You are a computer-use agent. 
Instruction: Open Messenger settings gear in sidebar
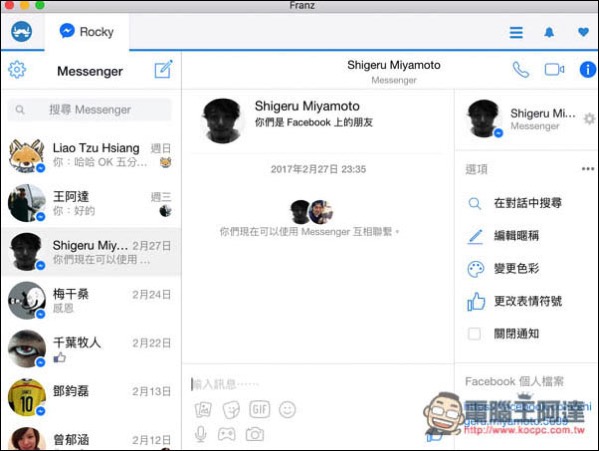(17, 70)
